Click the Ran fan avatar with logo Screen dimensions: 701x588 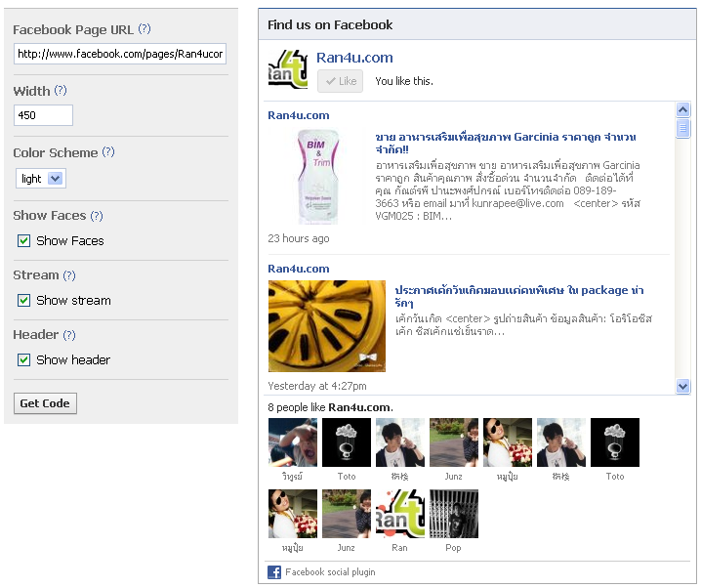coord(400,514)
